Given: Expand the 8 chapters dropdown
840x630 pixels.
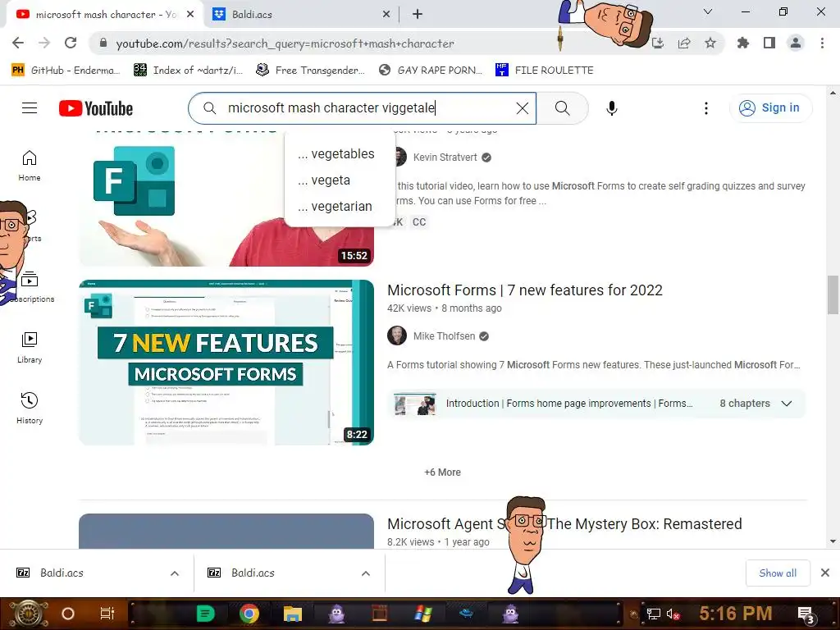Looking at the screenshot, I should [786, 404].
